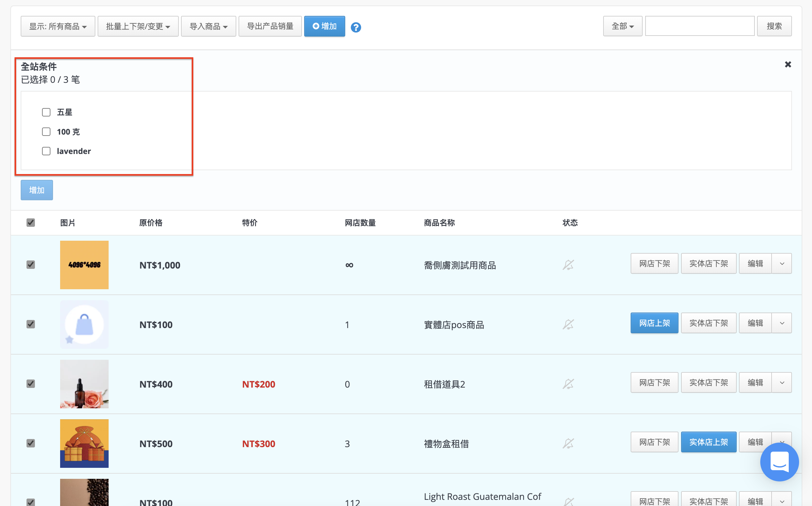Screen dimensions: 812x506
Task: Open the 批量上下架/变更 dropdown
Action: click(138, 26)
